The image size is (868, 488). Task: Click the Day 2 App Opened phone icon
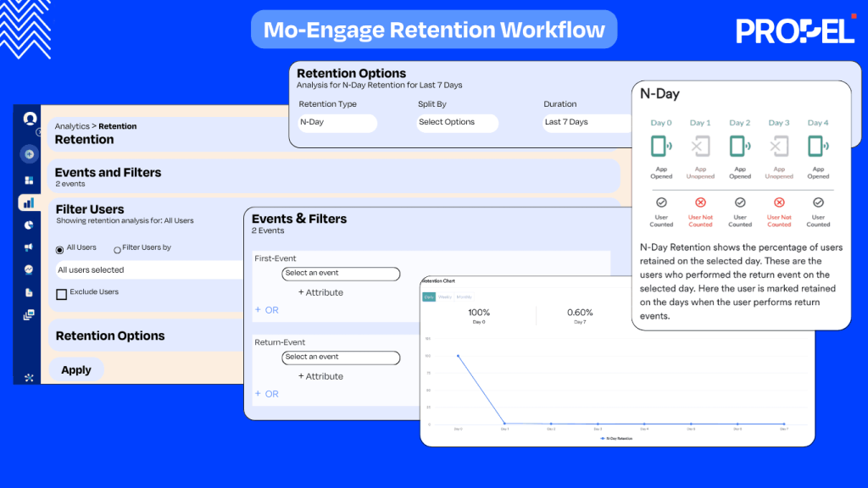(x=739, y=147)
